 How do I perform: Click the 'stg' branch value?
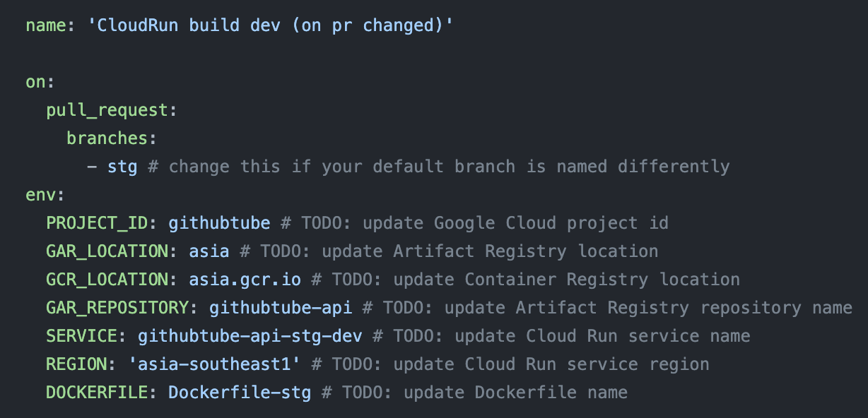coord(122,167)
